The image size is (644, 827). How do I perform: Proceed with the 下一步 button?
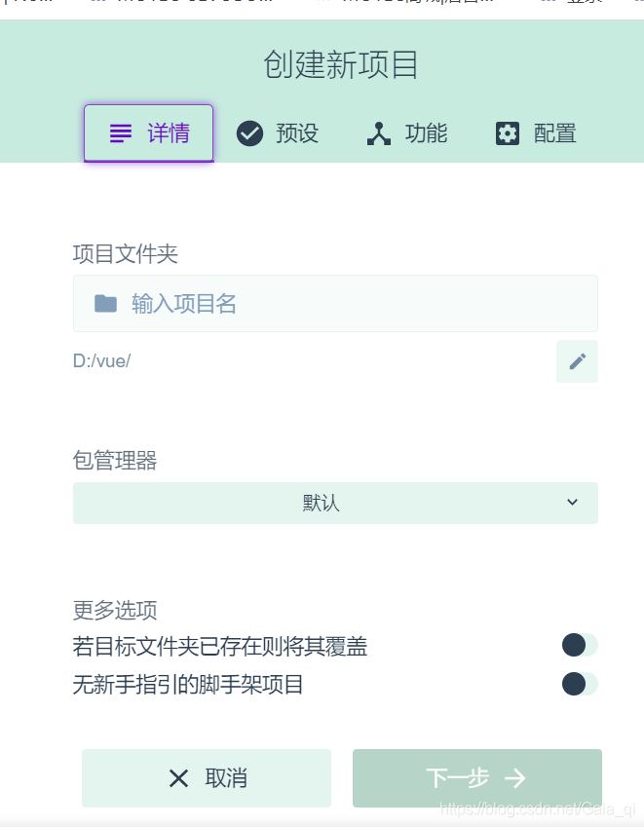pos(476,777)
